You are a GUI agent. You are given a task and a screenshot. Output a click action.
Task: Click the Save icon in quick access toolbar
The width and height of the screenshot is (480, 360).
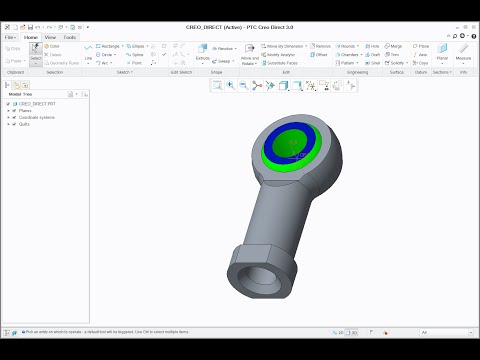point(30,27)
